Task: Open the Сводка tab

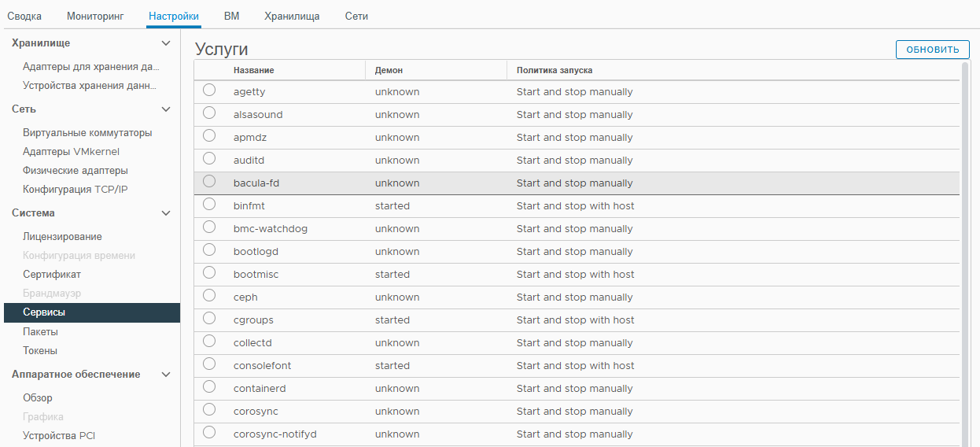Action: tap(24, 16)
